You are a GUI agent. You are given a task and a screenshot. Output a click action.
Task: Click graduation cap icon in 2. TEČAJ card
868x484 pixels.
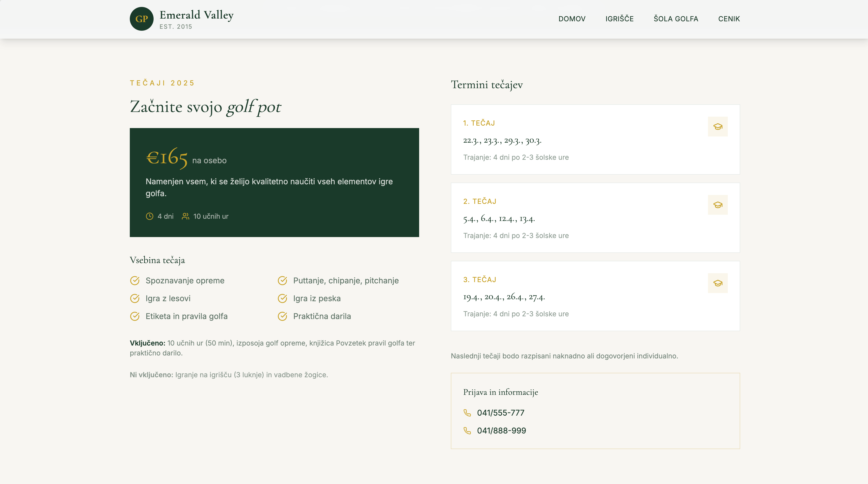pyautogui.click(x=718, y=205)
